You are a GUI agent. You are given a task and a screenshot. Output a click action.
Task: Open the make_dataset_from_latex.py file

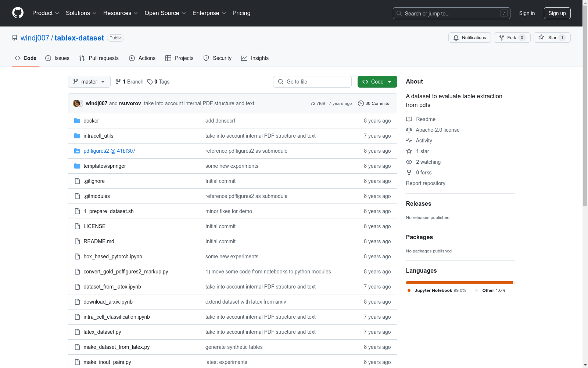point(116,347)
